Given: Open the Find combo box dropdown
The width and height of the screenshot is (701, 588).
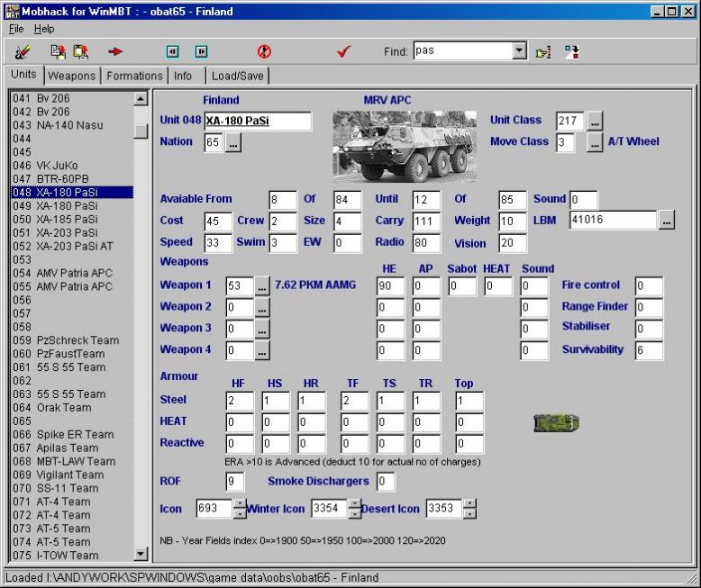Looking at the screenshot, I should pyautogui.click(x=519, y=51).
